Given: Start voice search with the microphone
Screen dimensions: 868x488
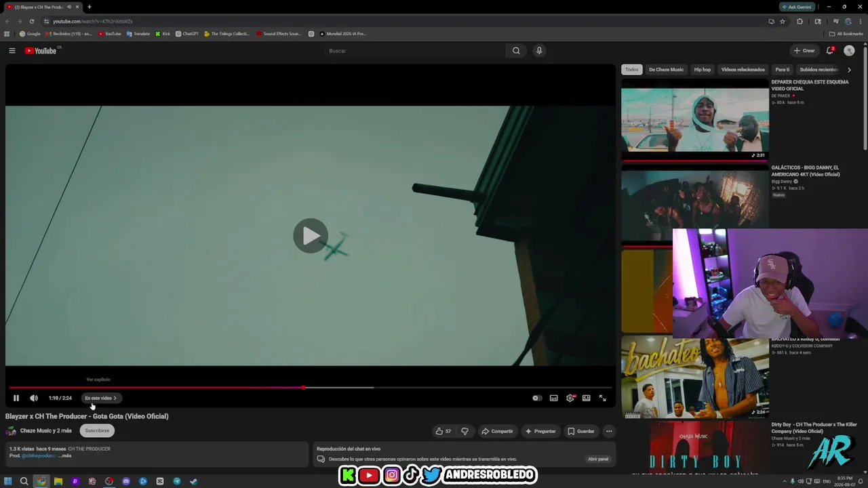Looking at the screenshot, I should [x=539, y=51].
